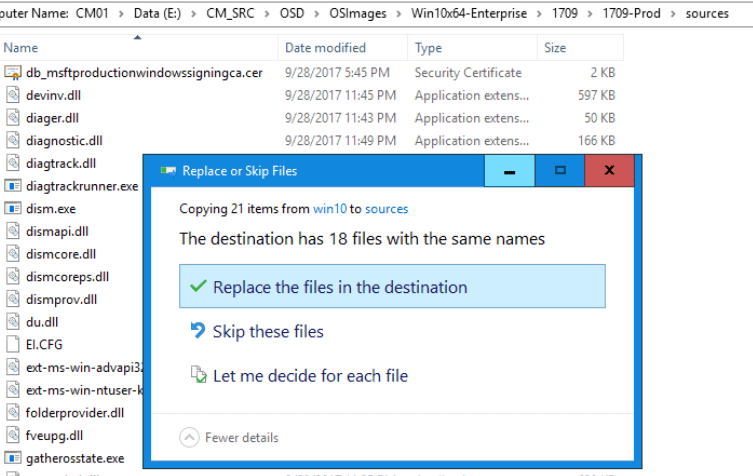Click the diagnostic.dll file icon
753x476 pixels.
pos(13,140)
